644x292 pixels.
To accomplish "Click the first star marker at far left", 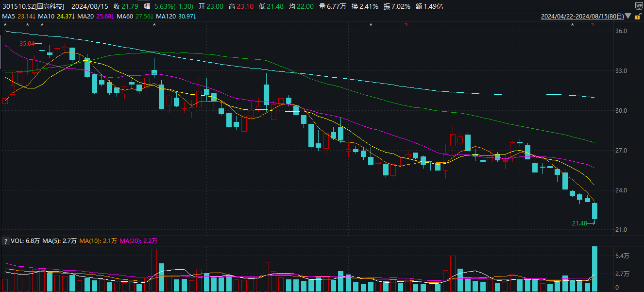I will point(5,24).
